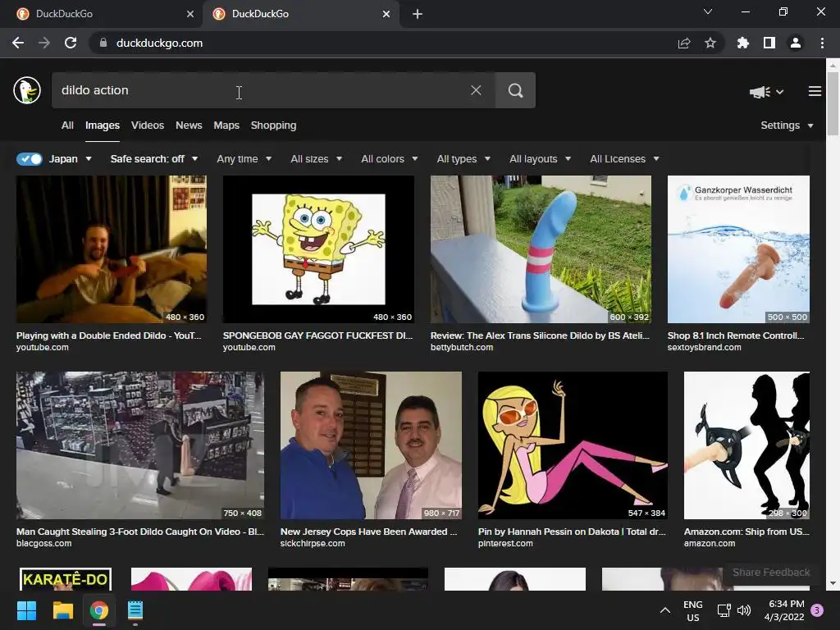Image resolution: width=840 pixels, height=630 pixels.
Task: Open the SpongeBob cartoon thumbnail
Action: [318, 249]
